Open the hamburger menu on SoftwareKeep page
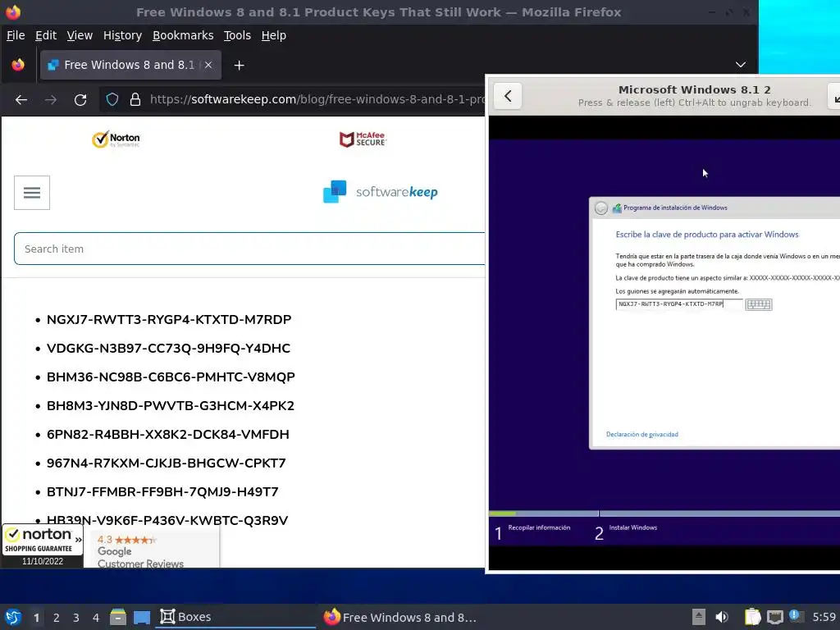The height and width of the screenshot is (630, 840). (32, 192)
